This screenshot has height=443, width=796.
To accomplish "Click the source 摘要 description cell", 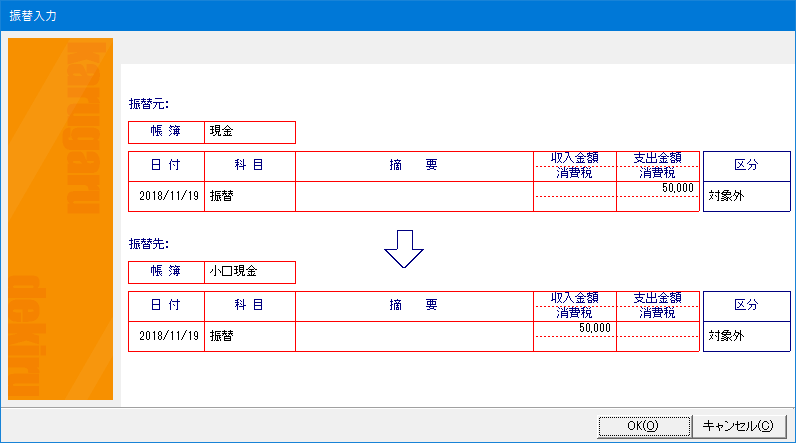I will pos(414,196).
